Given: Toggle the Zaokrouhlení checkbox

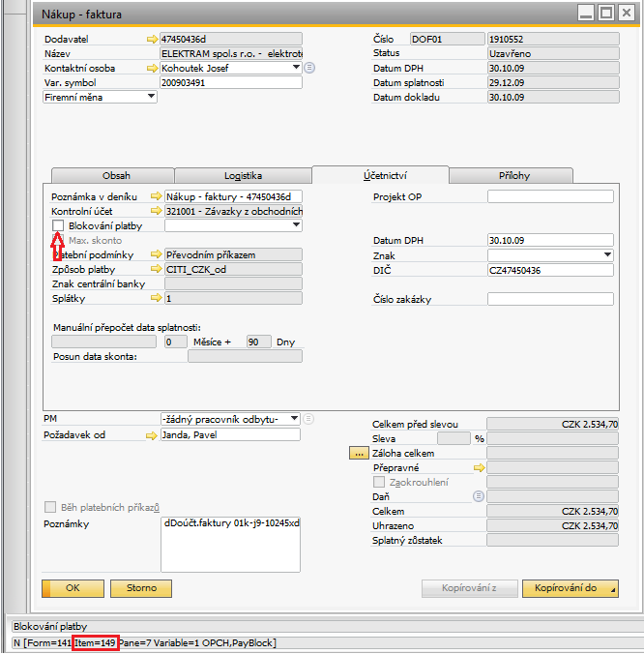Looking at the screenshot, I should point(379,482).
